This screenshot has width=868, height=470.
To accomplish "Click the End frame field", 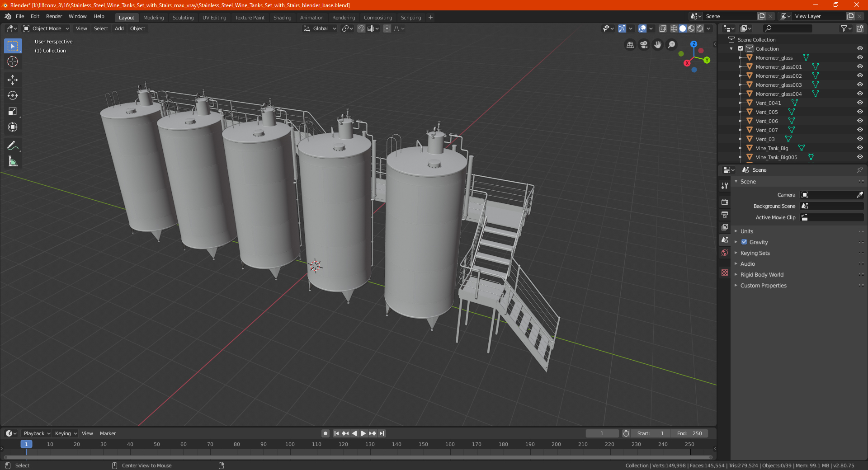I will pyautogui.click(x=689, y=433).
